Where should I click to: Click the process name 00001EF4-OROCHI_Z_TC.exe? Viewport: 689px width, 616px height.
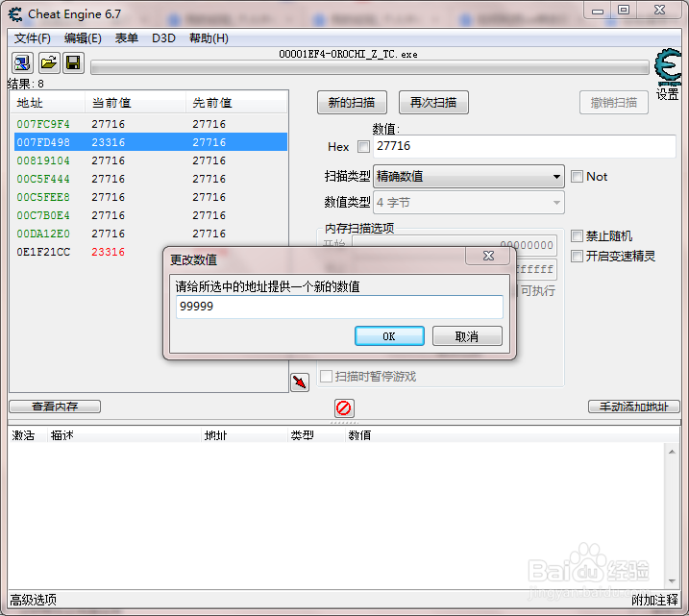click(348, 54)
